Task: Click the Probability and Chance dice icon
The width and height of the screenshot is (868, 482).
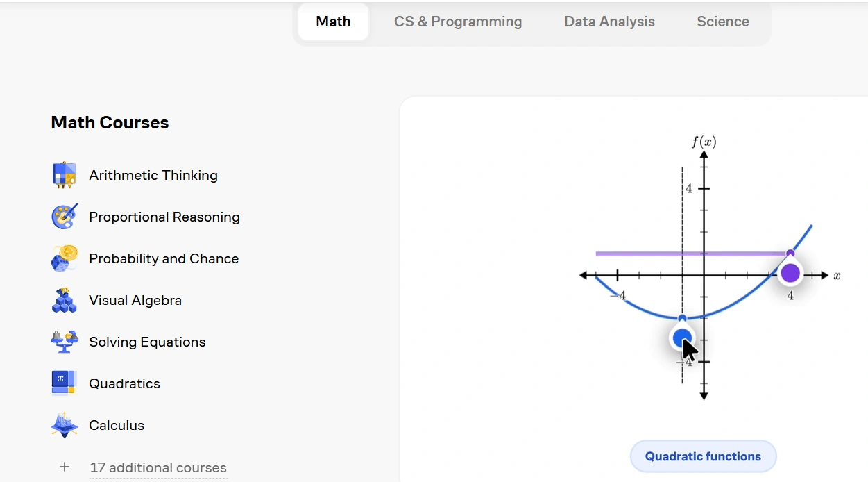Action: [65, 258]
